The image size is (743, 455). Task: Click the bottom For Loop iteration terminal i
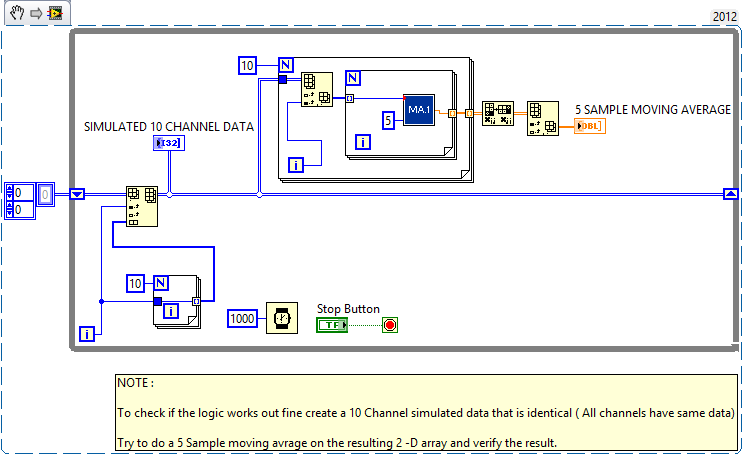171,311
